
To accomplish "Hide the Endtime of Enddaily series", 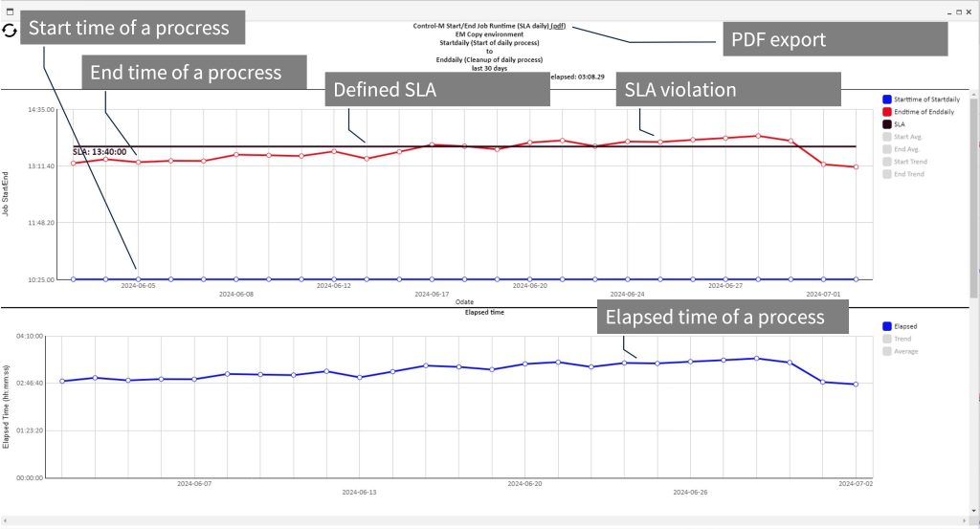I will click(x=920, y=112).
